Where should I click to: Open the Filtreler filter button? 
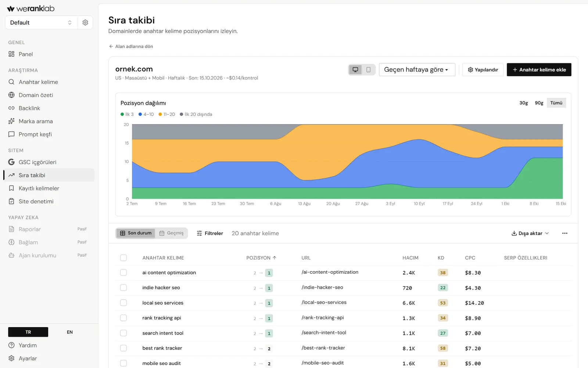click(x=210, y=233)
